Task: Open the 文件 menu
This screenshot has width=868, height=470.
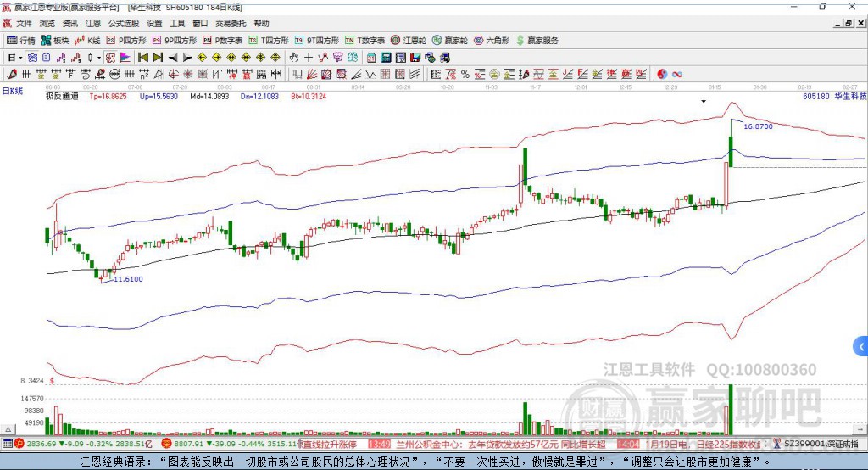Action: click(x=24, y=23)
